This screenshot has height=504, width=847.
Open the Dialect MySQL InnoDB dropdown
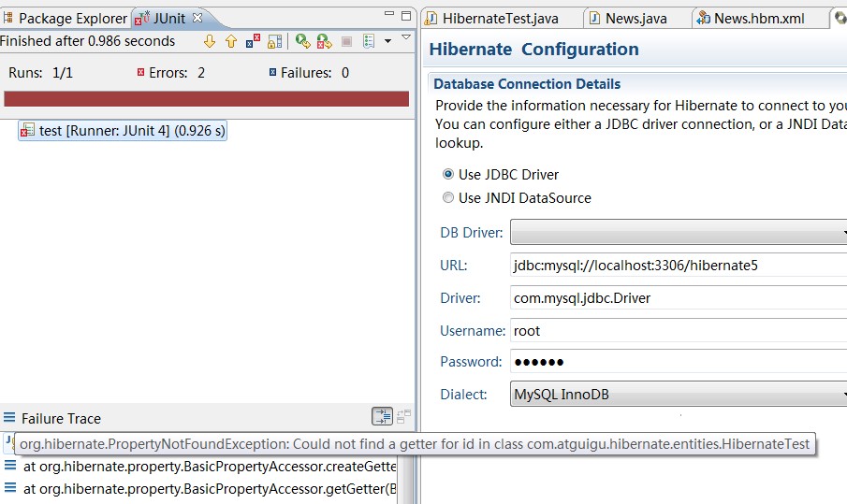coord(679,394)
